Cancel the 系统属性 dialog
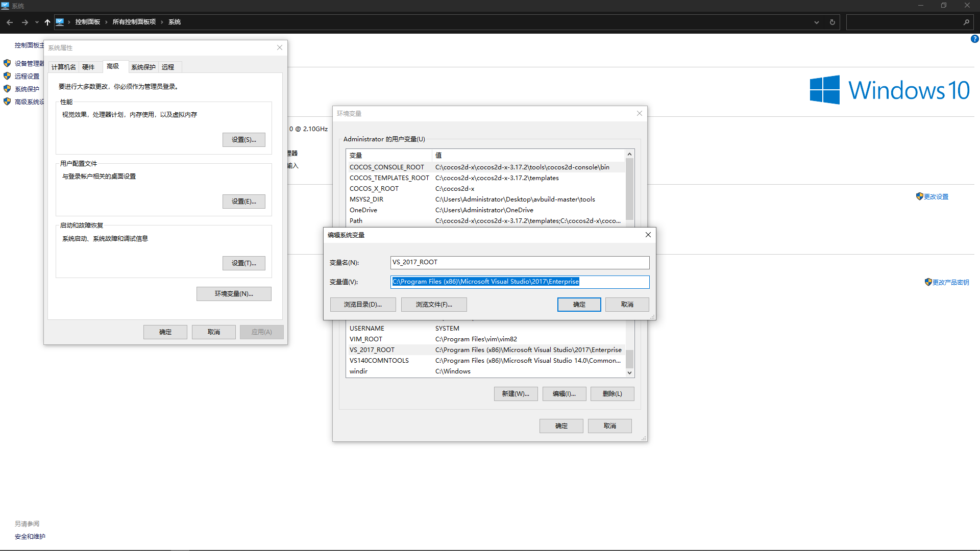The height and width of the screenshot is (551, 980). click(x=214, y=332)
